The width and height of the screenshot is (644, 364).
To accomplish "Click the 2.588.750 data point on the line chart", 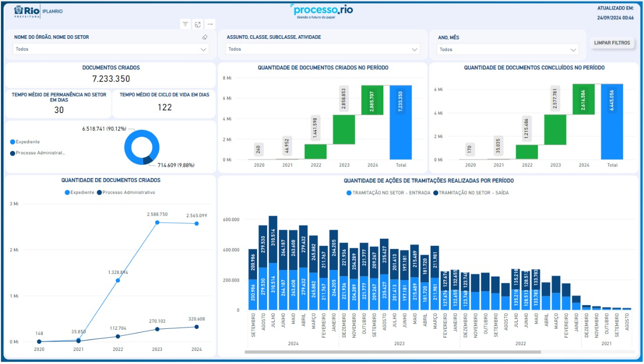I will click(157, 222).
